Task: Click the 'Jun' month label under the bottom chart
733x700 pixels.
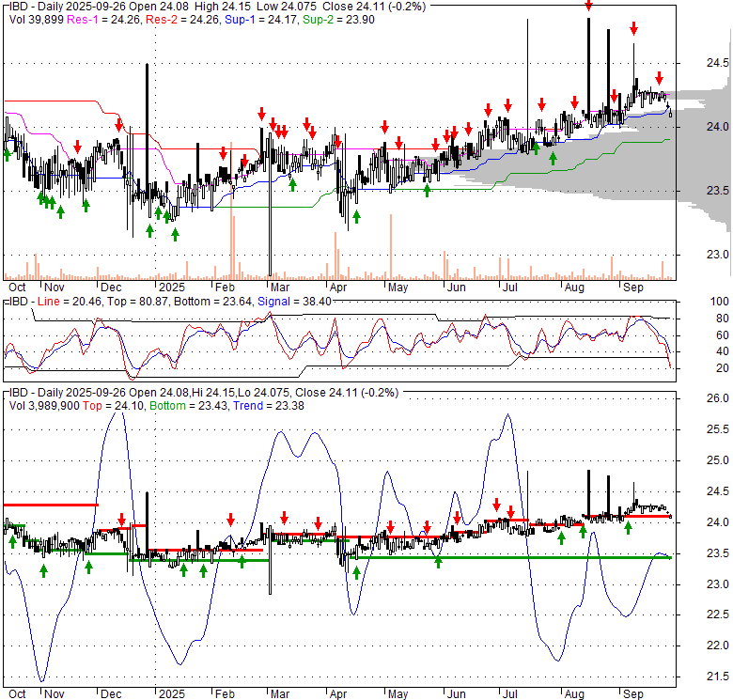Action: pyautogui.click(x=457, y=694)
